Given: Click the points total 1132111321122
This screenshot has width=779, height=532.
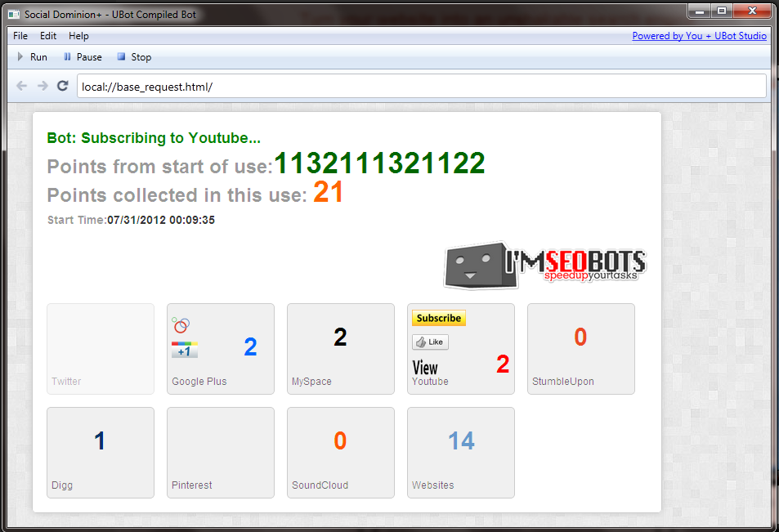Looking at the screenshot, I should point(379,163).
